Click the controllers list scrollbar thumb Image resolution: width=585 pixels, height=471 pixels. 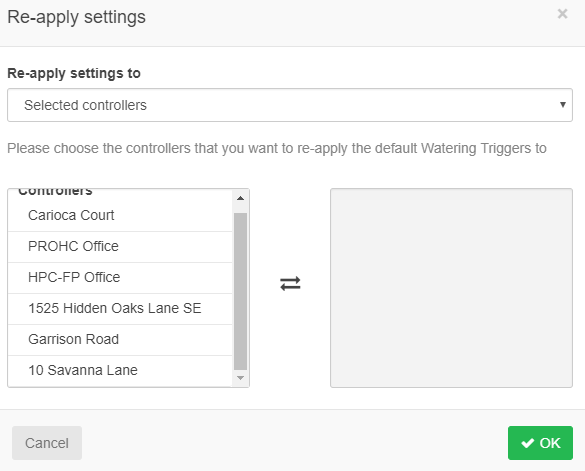(241, 291)
